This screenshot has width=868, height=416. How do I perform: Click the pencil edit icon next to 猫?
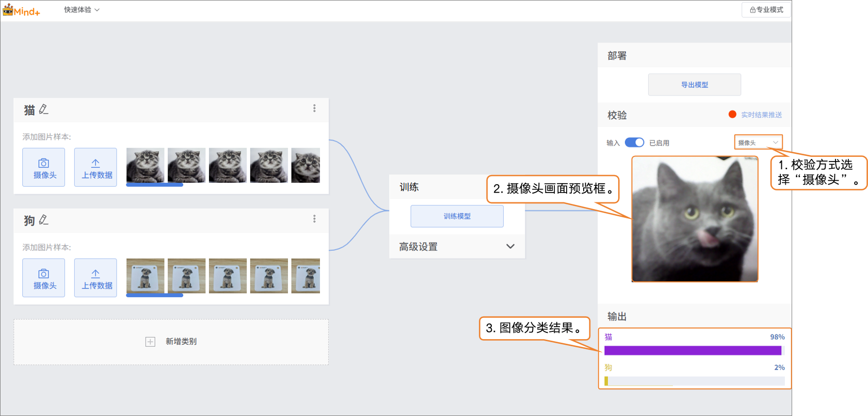[x=44, y=109]
